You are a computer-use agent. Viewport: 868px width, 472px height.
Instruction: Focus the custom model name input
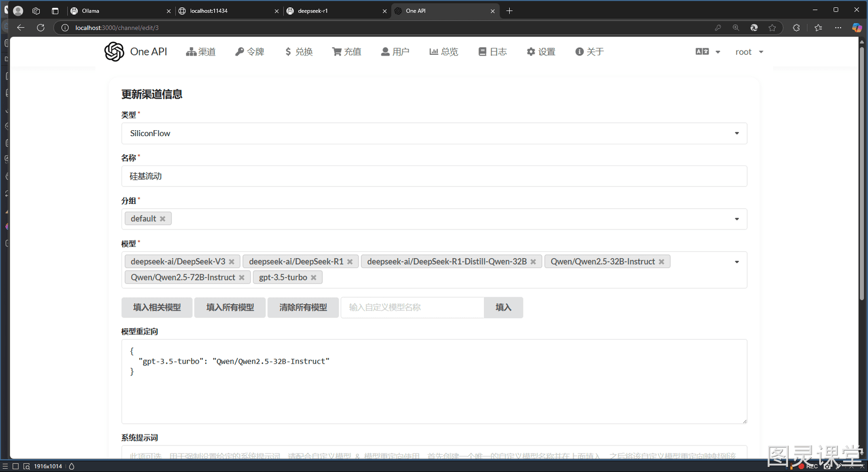pos(412,308)
